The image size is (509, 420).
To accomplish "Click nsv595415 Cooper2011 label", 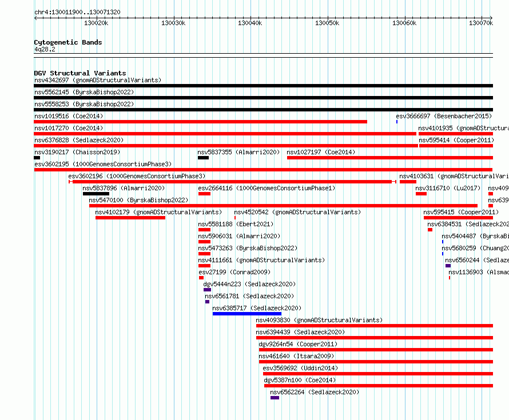I will 461,212.
